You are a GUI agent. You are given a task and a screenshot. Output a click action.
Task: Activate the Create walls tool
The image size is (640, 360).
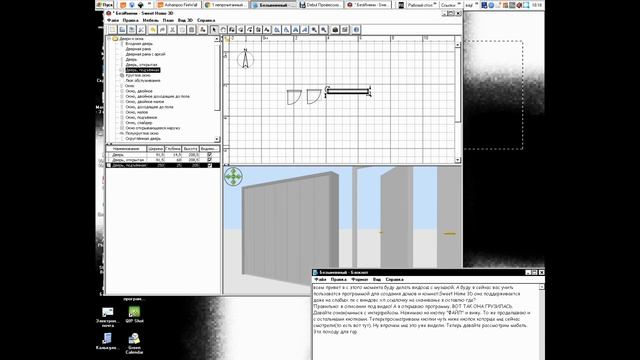pos(232,30)
